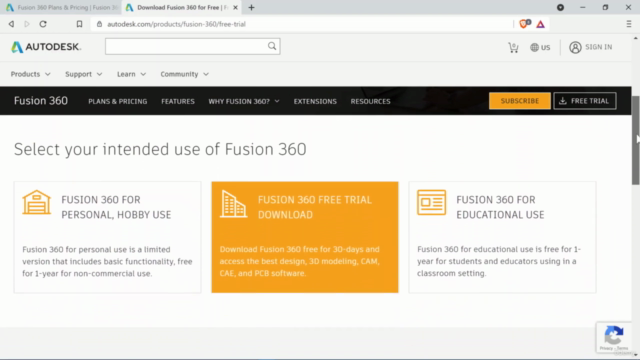Image resolution: width=640 pixels, height=360 pixels.
Task: Expand the Products dropdown menu
Action: point(31,74)
